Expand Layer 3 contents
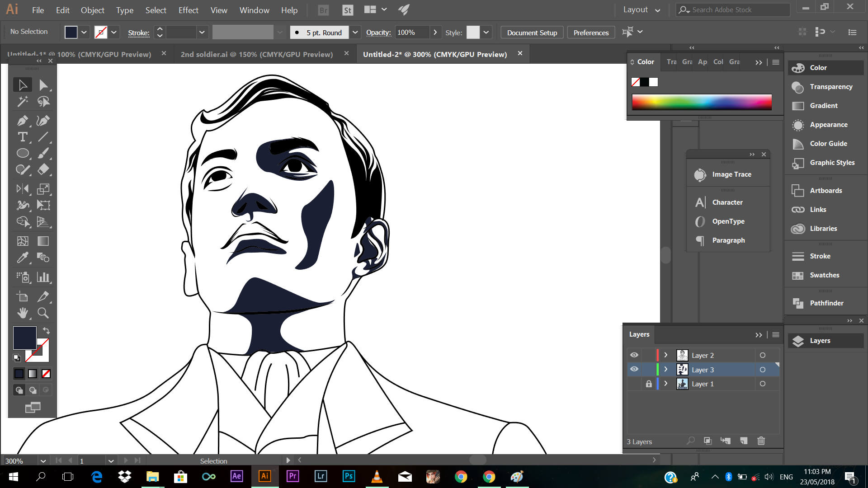 point(665,369)
